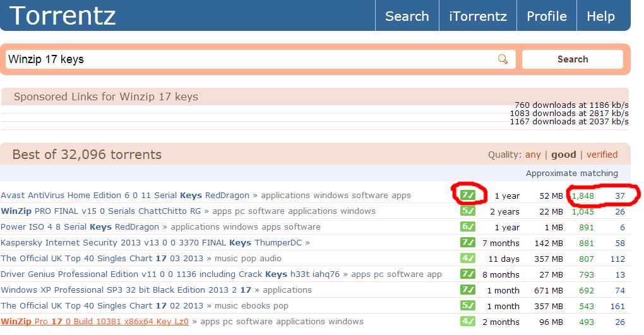644x335 pixels.
Task: Open Driver Genius Professional Edition link
Action: click(x=170, y=274)
